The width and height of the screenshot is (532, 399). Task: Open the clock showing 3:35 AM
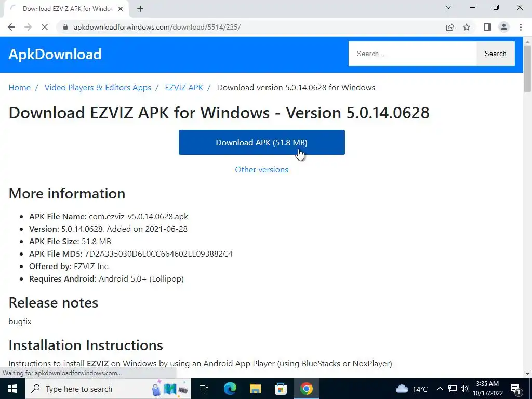(x=487, y=389)
